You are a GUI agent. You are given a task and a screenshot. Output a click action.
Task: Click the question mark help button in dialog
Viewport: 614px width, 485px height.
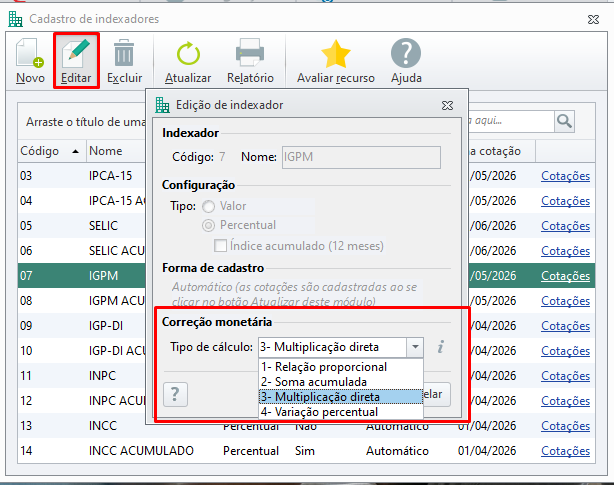click(x=175, y=394)
